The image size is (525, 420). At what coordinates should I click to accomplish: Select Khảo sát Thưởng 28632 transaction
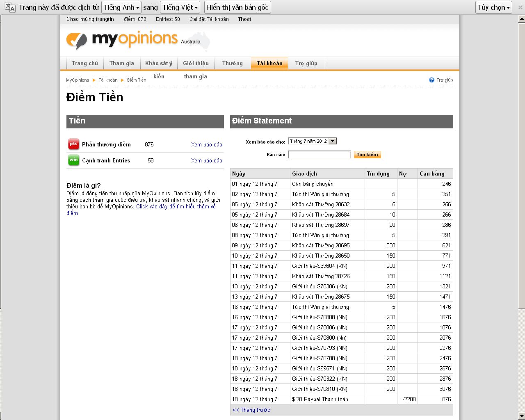pos(342,204)
